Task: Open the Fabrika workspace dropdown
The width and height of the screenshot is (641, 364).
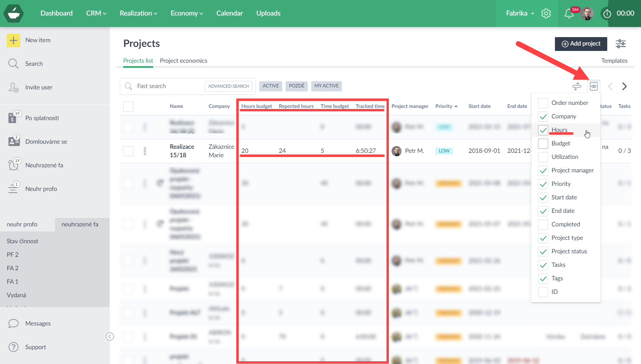Action: tap(520, 13)
